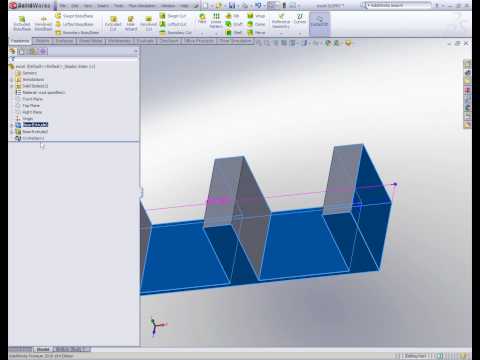
Task: Open the Curves tool
Action: [300, 19]
